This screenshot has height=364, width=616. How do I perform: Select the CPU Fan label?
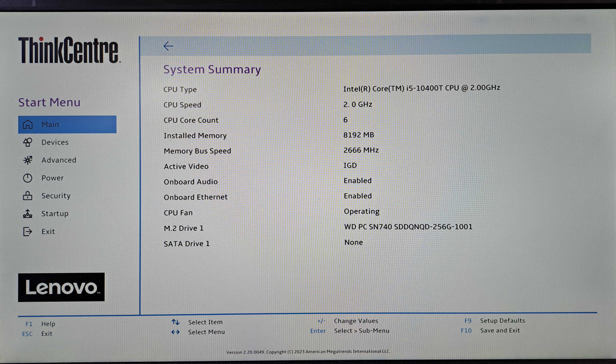(178, 213)
